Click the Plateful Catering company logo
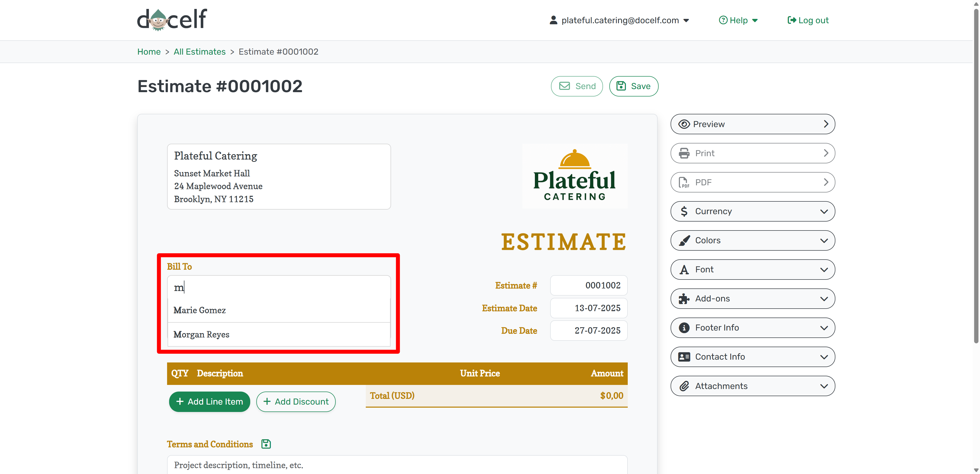980x474 pixels. click(x=574, y=176)
